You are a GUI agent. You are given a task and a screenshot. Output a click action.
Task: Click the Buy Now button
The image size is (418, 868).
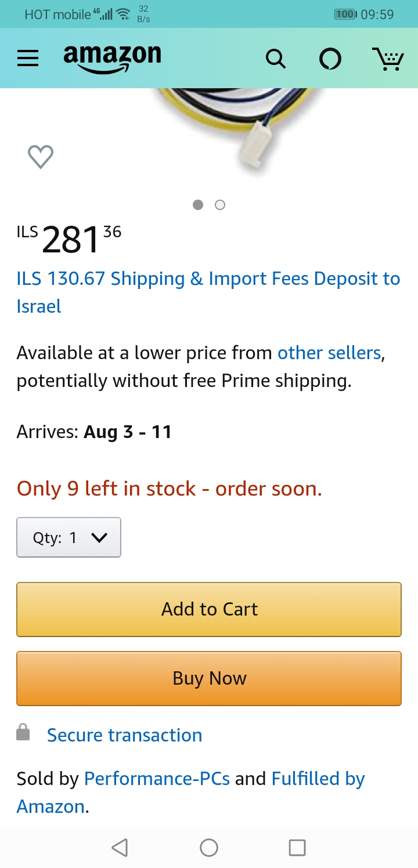tap(209, 678)
